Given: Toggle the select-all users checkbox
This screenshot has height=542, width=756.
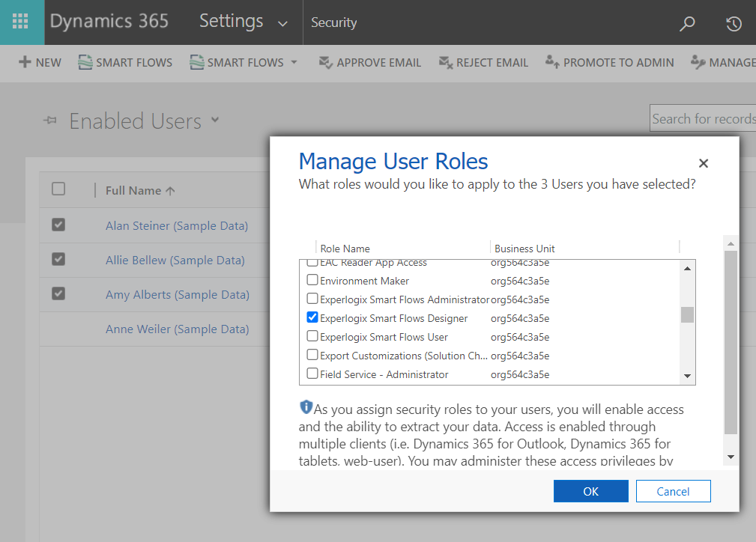Looking at the screenshot, I should [x=58, y=189].
